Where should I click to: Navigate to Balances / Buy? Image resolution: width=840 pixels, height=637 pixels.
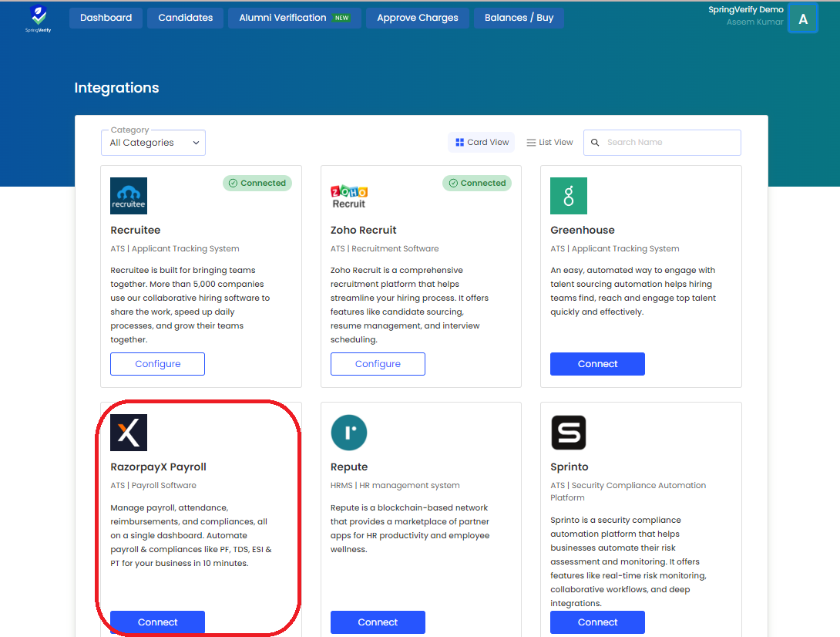pyautogui.click(x=519, y=18)
